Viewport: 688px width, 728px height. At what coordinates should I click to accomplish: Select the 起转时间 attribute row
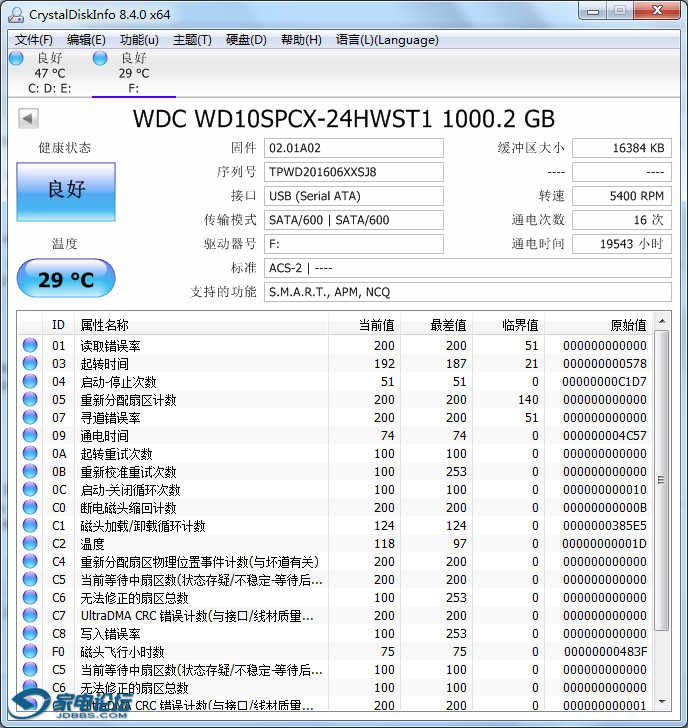tap(335, 364)
